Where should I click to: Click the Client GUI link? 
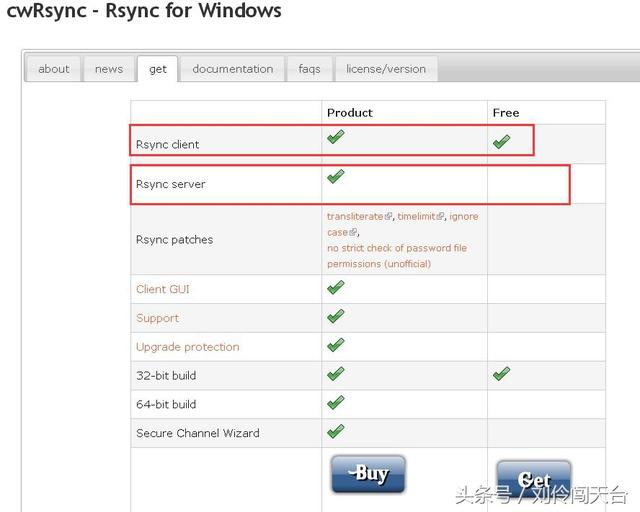[x=163, y=289]
